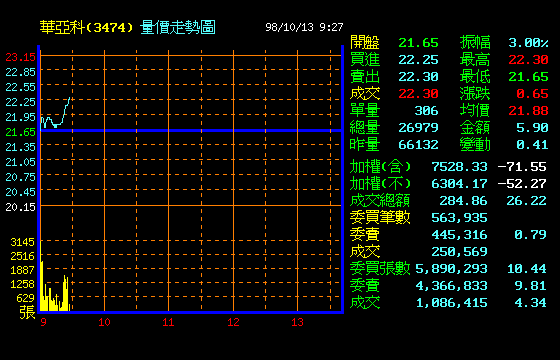The image size is (560, 360).
Task: Click the 張 unit label beside the volume chart
Action: pyautogui.click(x=28, y=312)
